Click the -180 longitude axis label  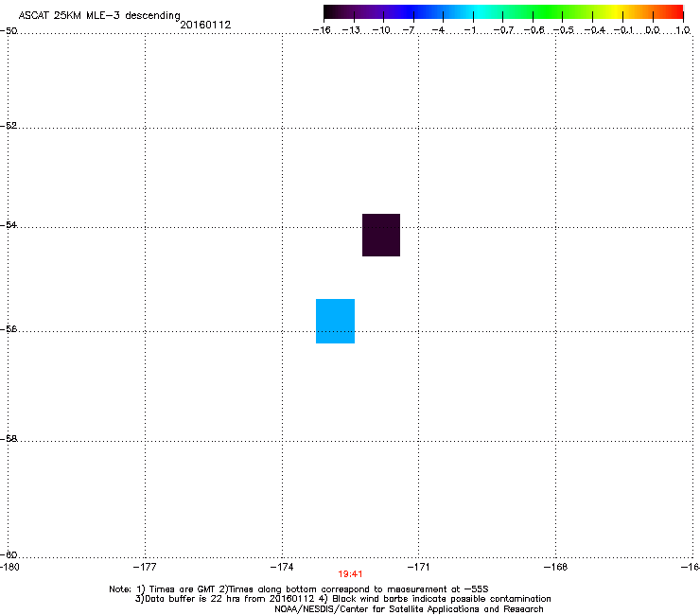click(x=9, y=567)
